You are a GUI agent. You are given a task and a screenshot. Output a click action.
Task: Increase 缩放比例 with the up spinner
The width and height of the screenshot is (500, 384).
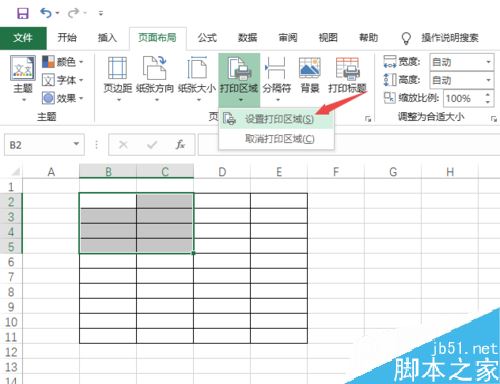click(488, 94)
